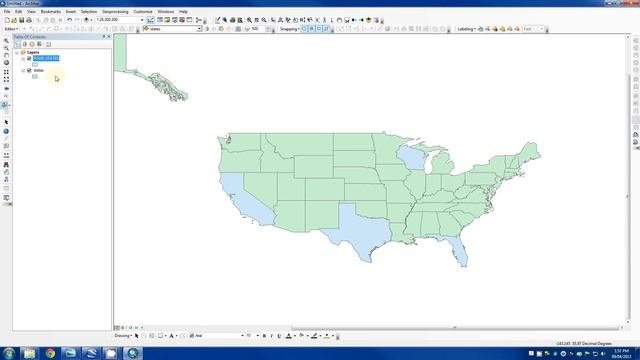The width and height of the screenshot is (640, 360).
Task: Click List By Visibility icon in Table Of Contents
Action: pyautogui.click(x=32, y=44)
